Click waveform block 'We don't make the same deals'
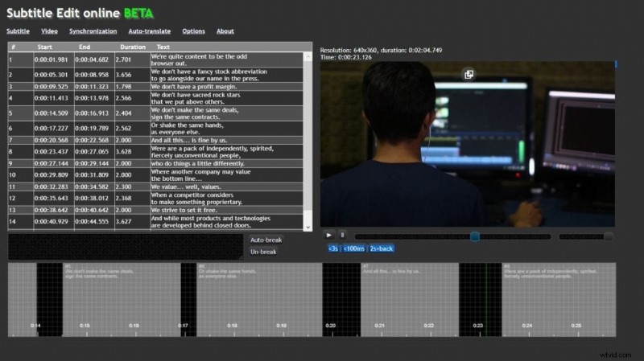The width and height of the screenshot is (644, 361). [x=122, y=299]
